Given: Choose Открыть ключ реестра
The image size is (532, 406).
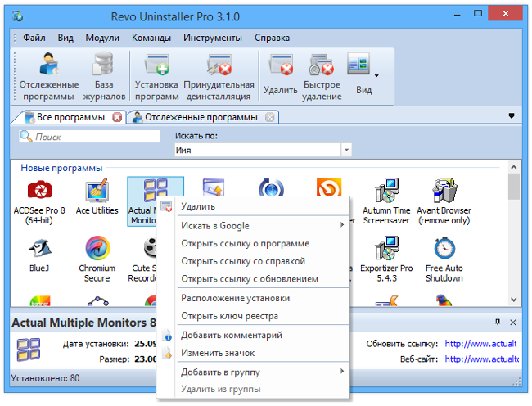Looking at the screenshot, I should pyautogui.click(x=253, y=316).
